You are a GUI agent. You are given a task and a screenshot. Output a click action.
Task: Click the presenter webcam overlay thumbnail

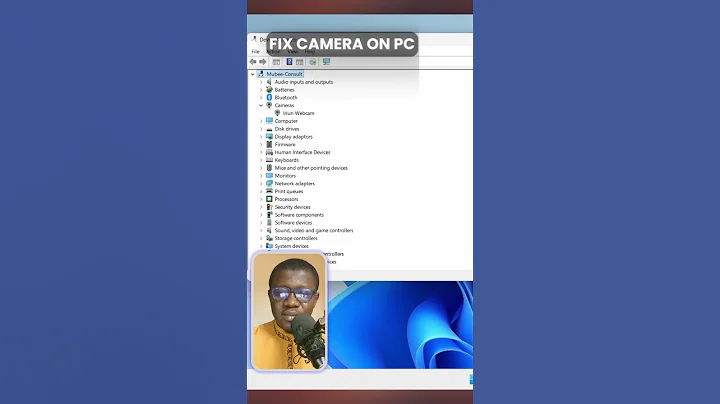(x=289, y=311)
